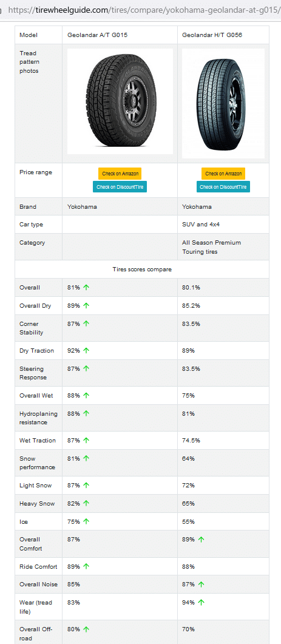
Task: Click the green arrow beside Light Snow 87%
Action: [86, 486]
